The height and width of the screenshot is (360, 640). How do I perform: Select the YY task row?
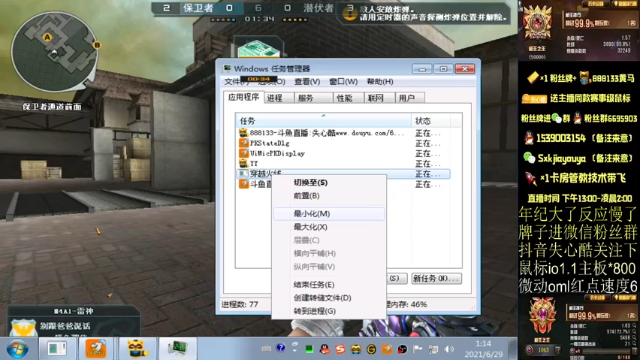coord(344,164)
